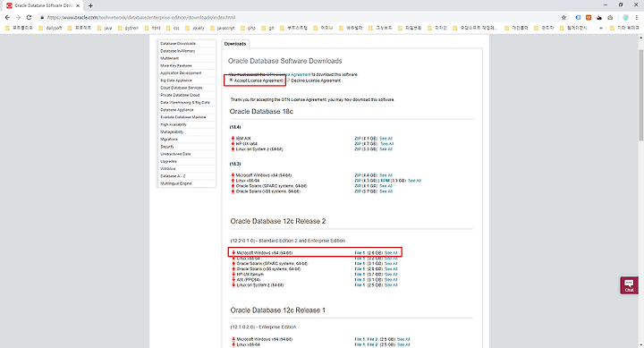Image resolution: width=644 pixels, height=348 pixels.
Task: Click File 1 for 12c R2 Microsoft Windows x64
Action: coord(360,252)
